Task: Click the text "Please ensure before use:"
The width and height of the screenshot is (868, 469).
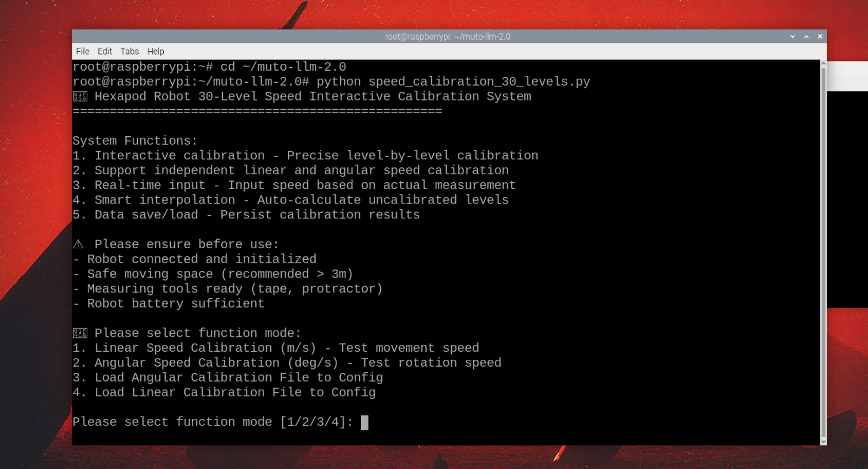Action: tap(187, 244)
